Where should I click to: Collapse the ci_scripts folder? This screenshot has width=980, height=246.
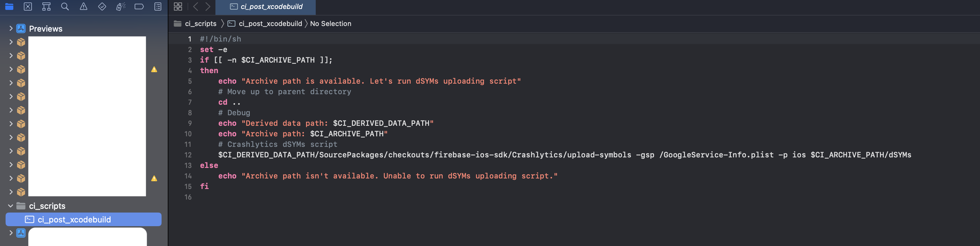pyautogui.click(x=11, y=206)
